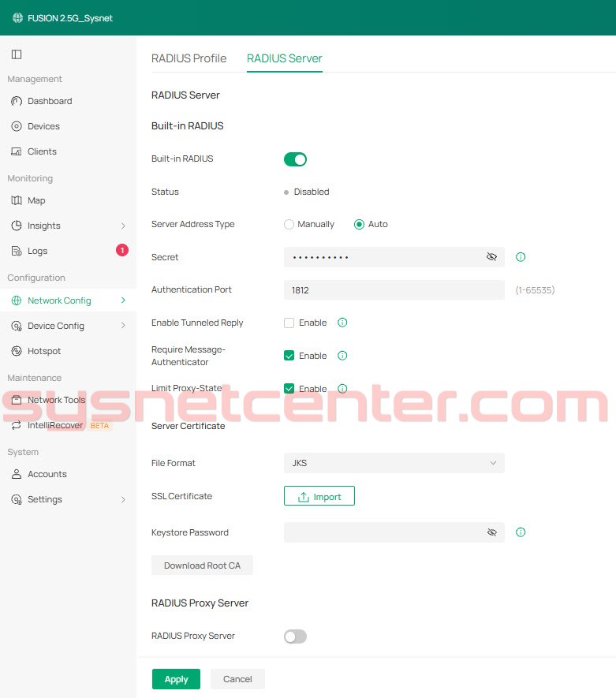Click the Hotspot icon in sidebar
This screenshot has width=616, height=698.
pyautogui.click(x=17, y=351)
